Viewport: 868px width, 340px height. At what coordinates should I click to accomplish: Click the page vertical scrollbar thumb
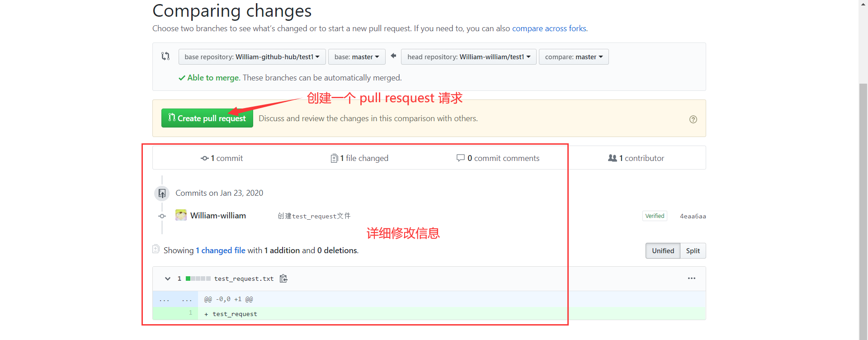click(863, 211)
